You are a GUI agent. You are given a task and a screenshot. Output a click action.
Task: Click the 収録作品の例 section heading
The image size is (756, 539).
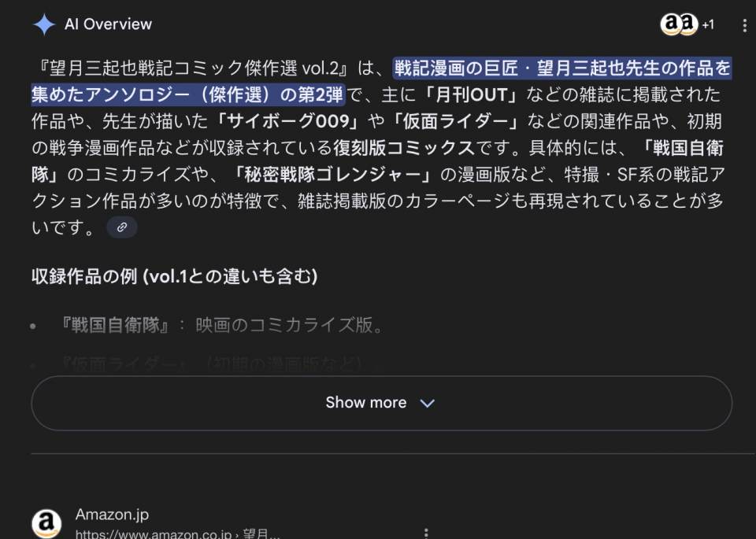[x=174, y=276]
